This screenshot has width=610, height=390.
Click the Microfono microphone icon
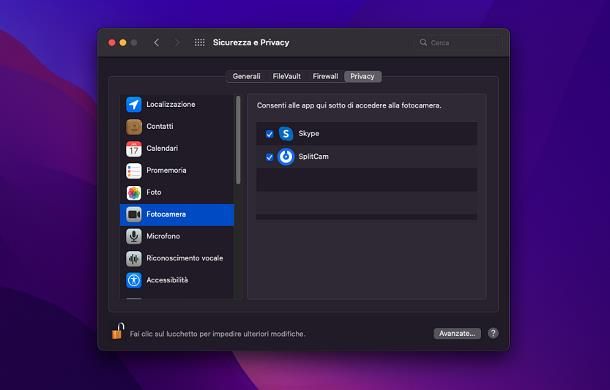coord(134,236)
